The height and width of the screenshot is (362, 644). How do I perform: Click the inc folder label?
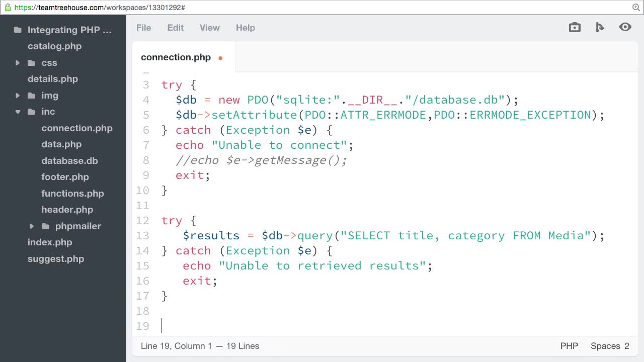coord(48,112)
